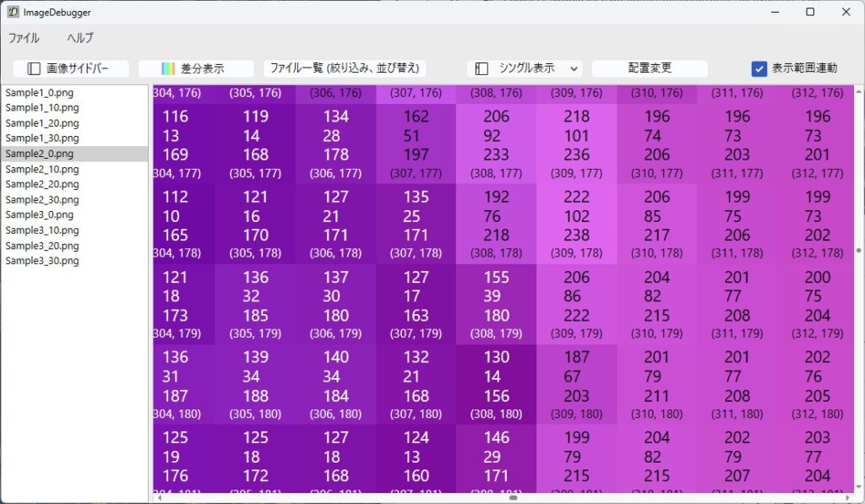Select Sample1_30.png in the file list
The image size is (865, 504).
point(42,138)
